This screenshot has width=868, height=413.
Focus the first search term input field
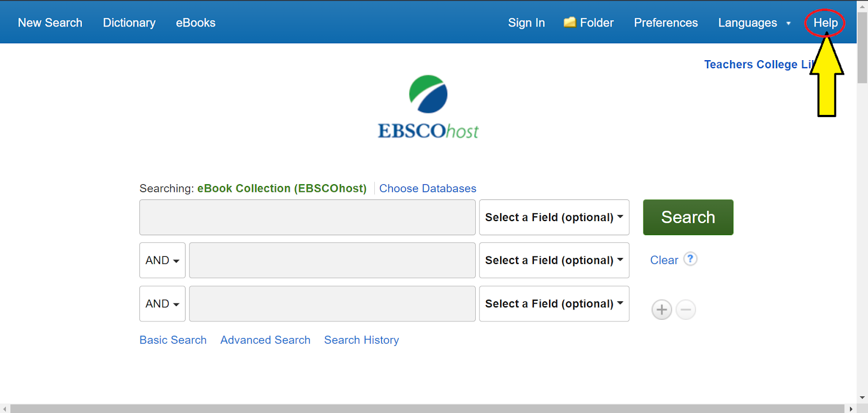[x=308, y=217]
